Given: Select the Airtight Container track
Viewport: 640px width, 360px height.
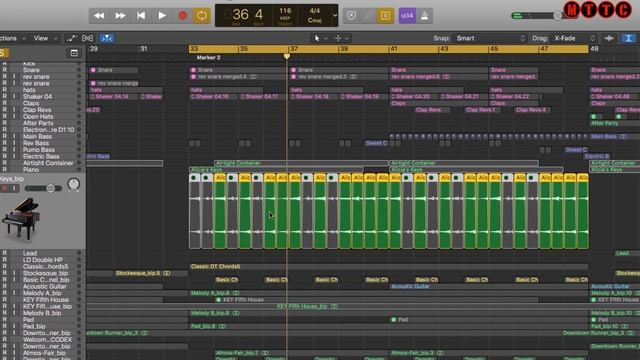Looking at the screenshot, I should (x=48, y=163).
